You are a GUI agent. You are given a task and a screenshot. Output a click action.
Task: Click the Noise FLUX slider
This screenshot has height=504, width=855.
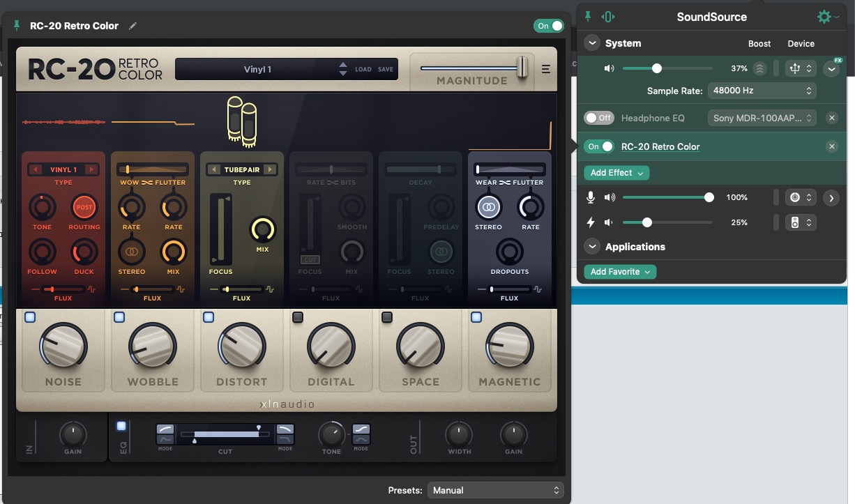(63, 289)
